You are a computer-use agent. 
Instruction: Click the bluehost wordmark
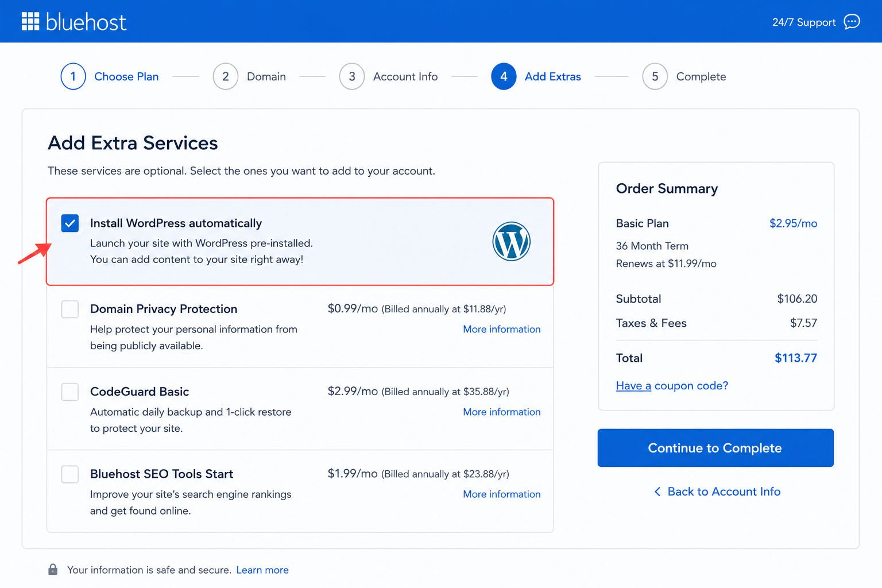pos(86,22)
